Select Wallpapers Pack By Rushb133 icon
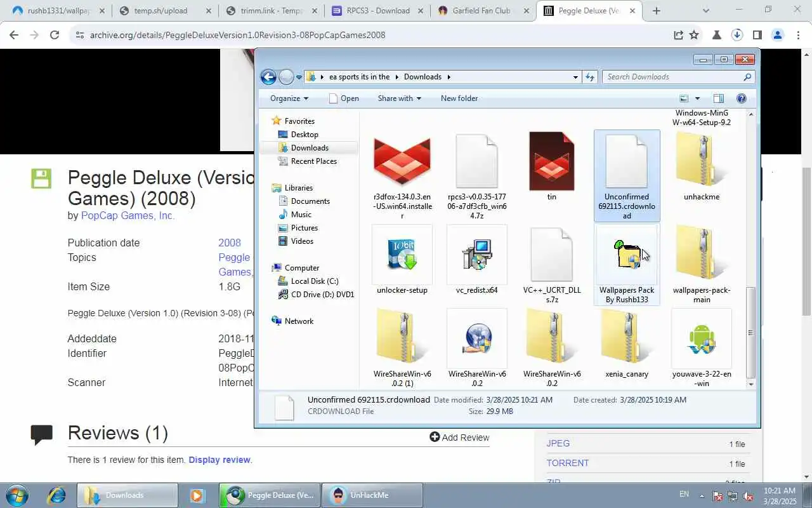 click(627, 254)
